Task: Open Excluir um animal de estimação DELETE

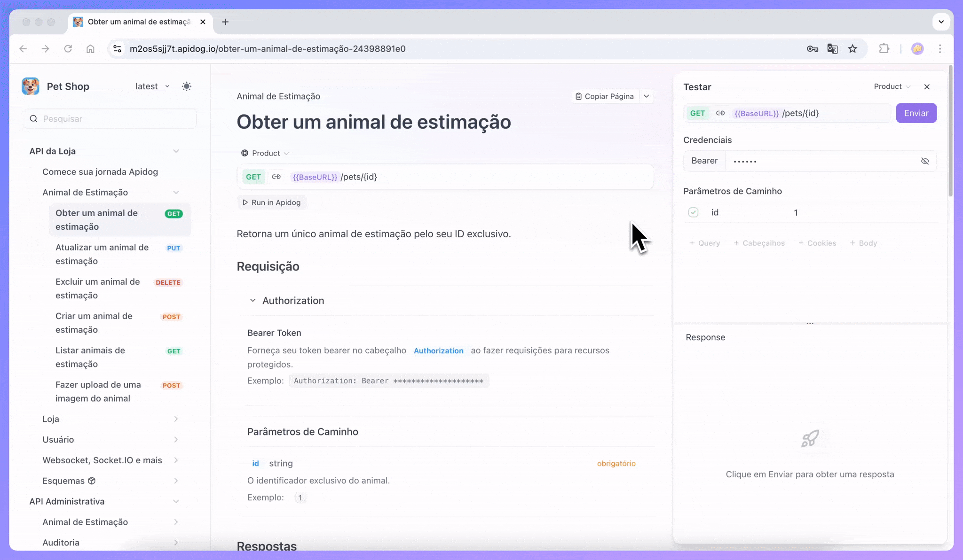Action: tap(119, 288)
